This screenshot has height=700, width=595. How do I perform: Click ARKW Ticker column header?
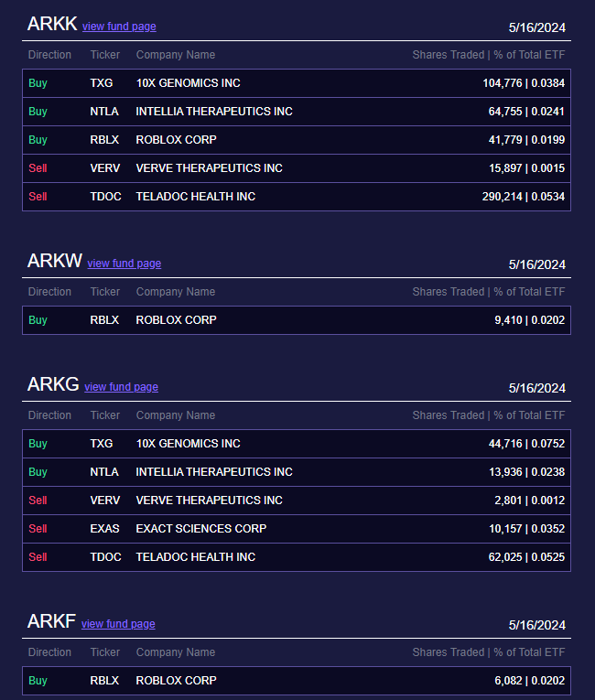105,292
